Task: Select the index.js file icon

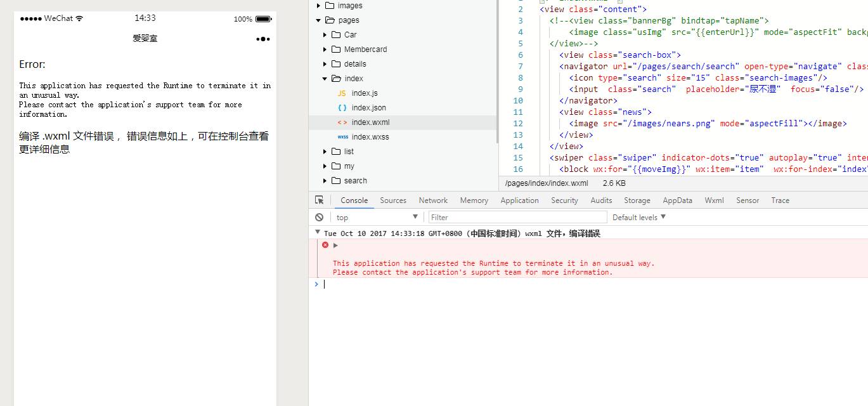Action: click(x=342, y=93)
